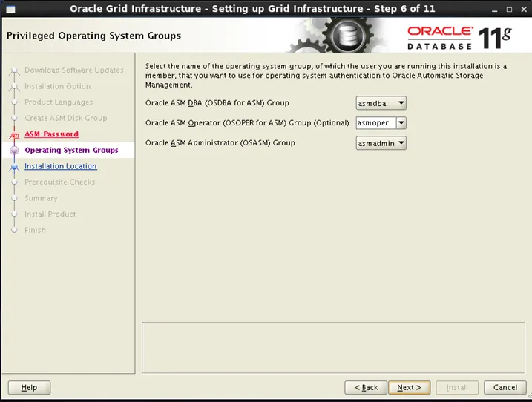Click Install Product step text

click(50, 214)
